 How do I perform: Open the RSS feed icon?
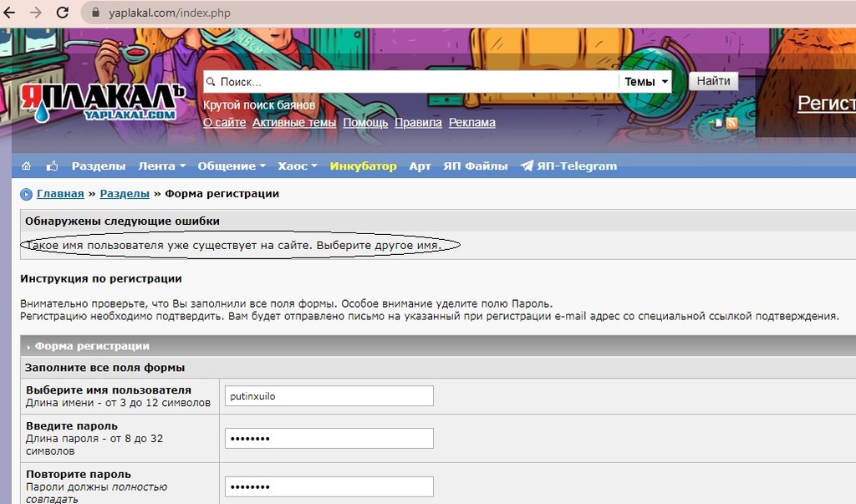[731, 124]
